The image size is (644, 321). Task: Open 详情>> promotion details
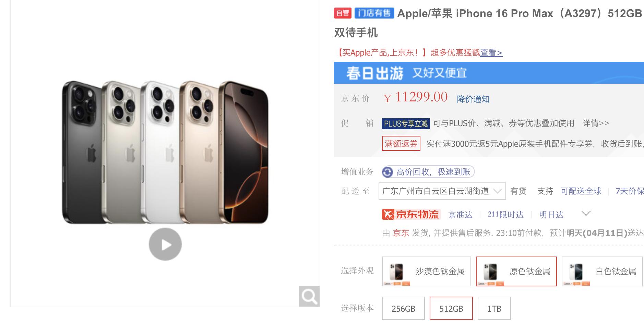click(596, 123)
